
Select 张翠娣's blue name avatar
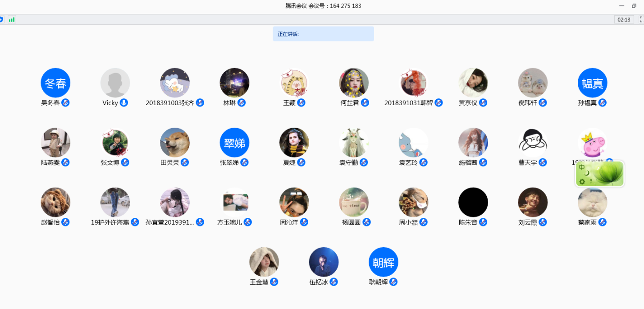point(234,143)
